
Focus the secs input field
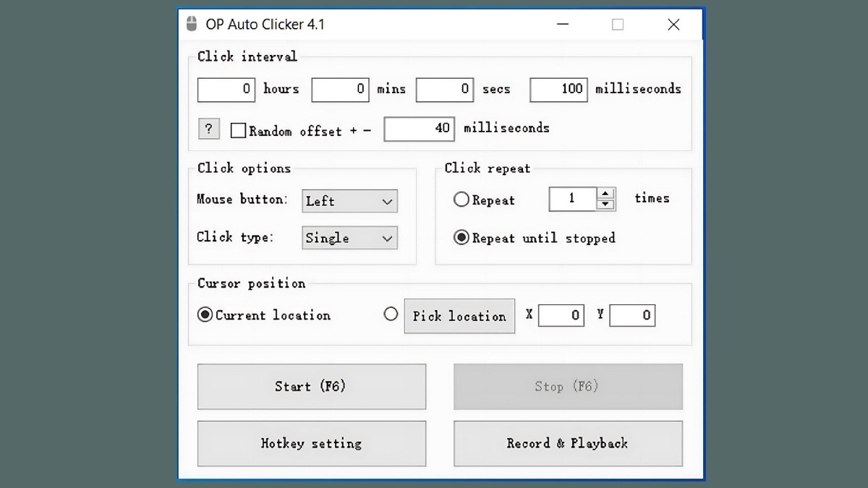445,90
